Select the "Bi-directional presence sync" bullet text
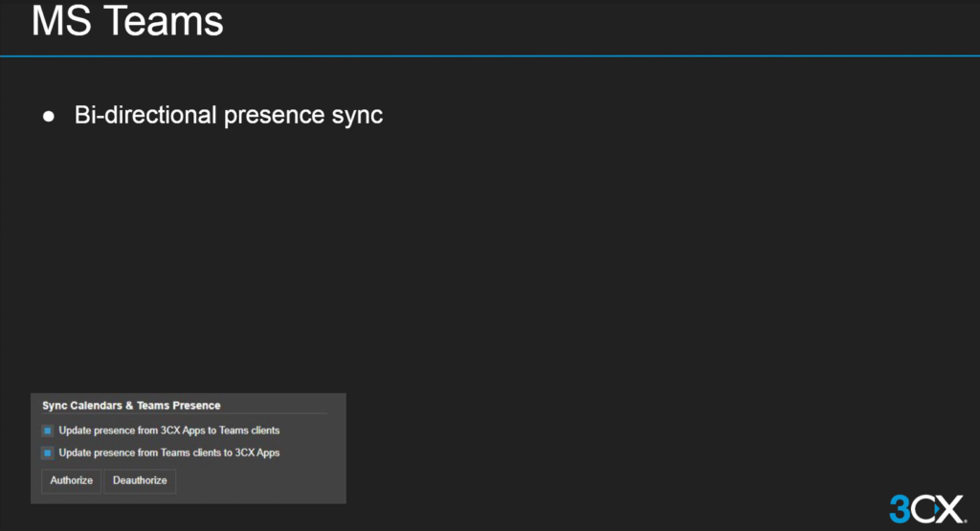This screenshot has height=531, width=980. tap(229, 116)
